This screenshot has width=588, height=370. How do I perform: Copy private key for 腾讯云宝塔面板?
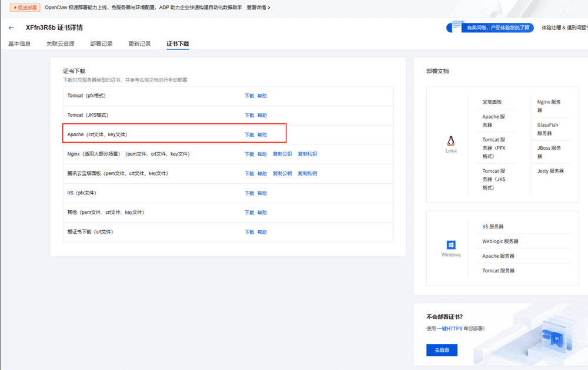point(307,174)
